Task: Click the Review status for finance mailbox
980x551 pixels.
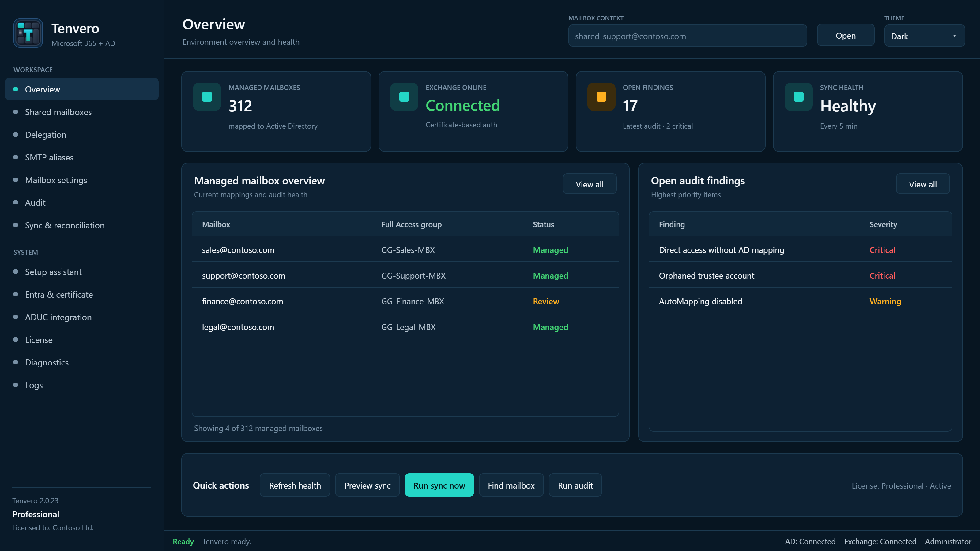Action: tap(545, 301)
